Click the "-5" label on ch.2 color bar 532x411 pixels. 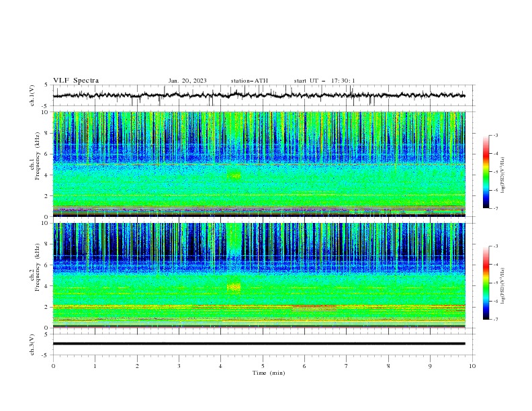496,283
